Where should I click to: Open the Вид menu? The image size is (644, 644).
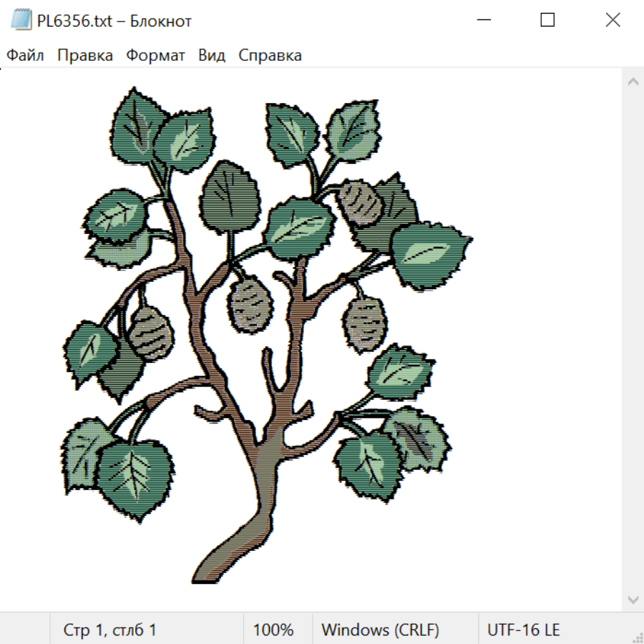pyautogui.click(x=212, y=55)
